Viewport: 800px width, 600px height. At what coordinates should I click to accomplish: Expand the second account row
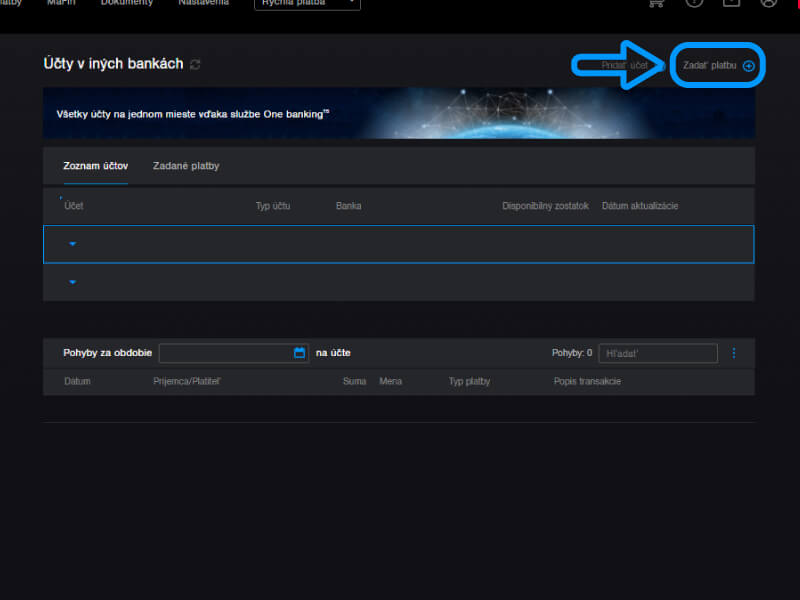click(x=73, y=282)
